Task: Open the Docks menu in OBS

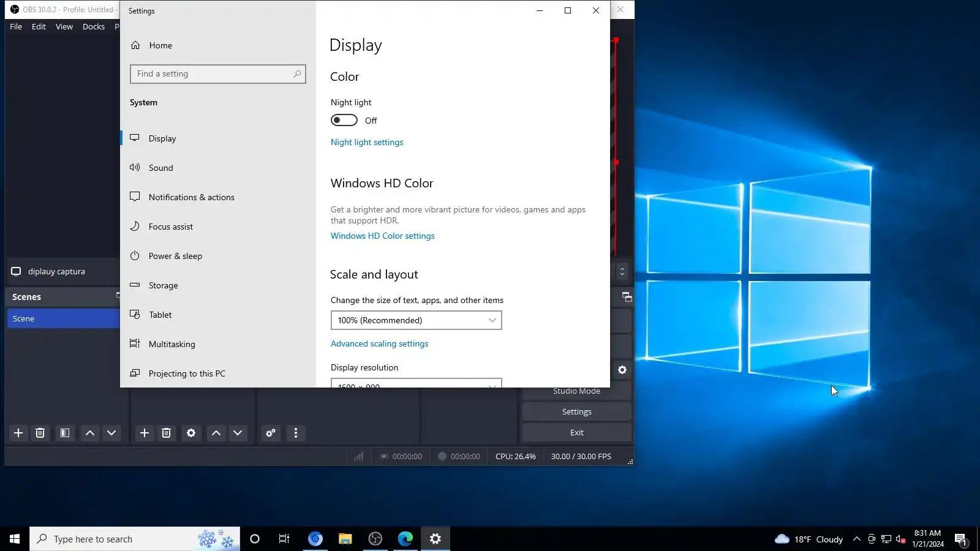Action: 94,27
